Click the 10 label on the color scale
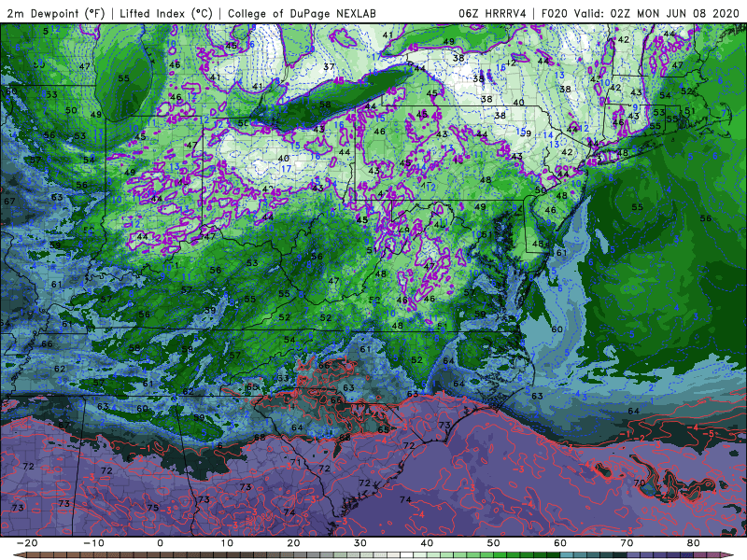 coord(227,543)
